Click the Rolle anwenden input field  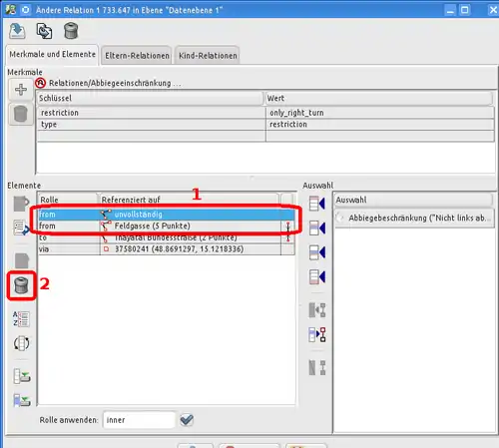click(x=139, y=420)
